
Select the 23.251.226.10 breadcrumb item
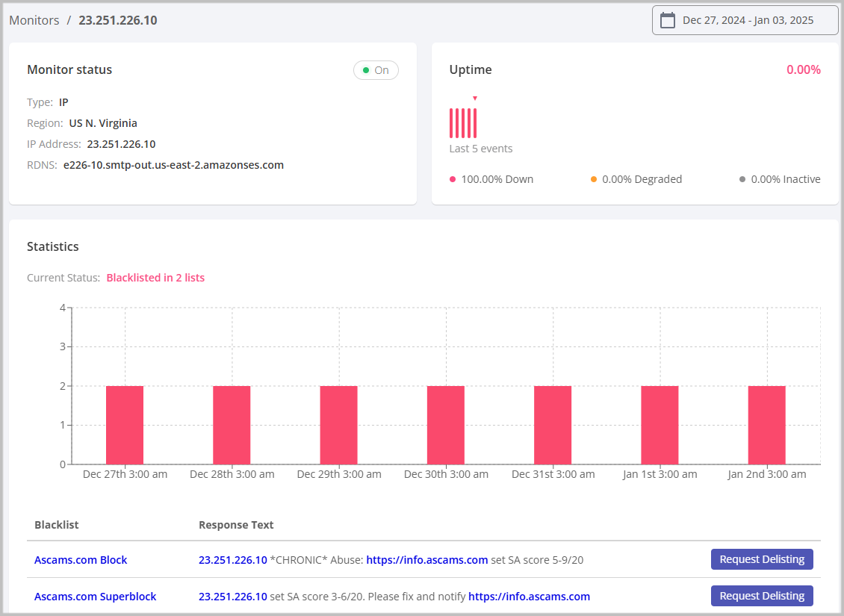click(x=117, y=20)
